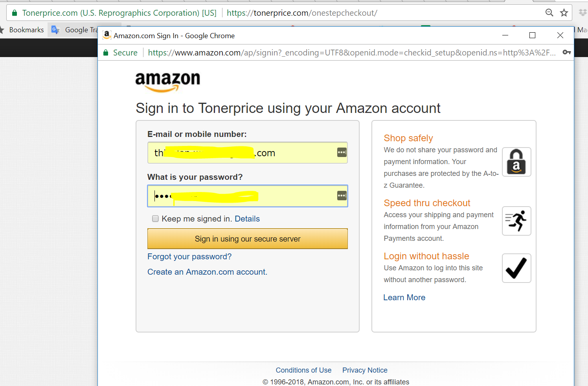Open the Details link
588x386 pixels.
click(247, 219)
